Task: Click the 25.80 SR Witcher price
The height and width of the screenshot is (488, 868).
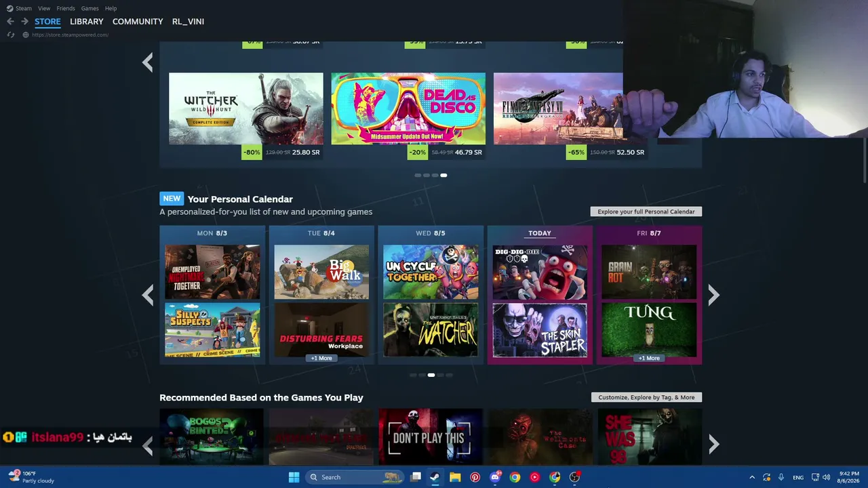Action: click(x=306, y=152)
